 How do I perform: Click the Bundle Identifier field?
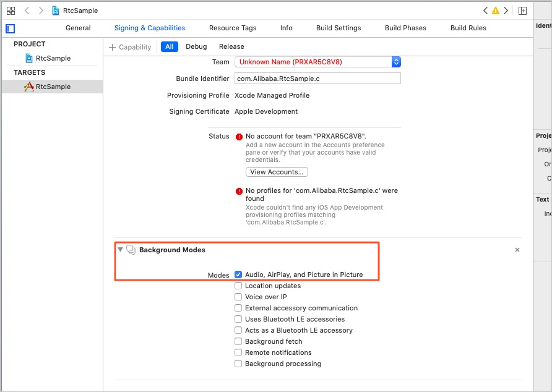click(317, 79)
